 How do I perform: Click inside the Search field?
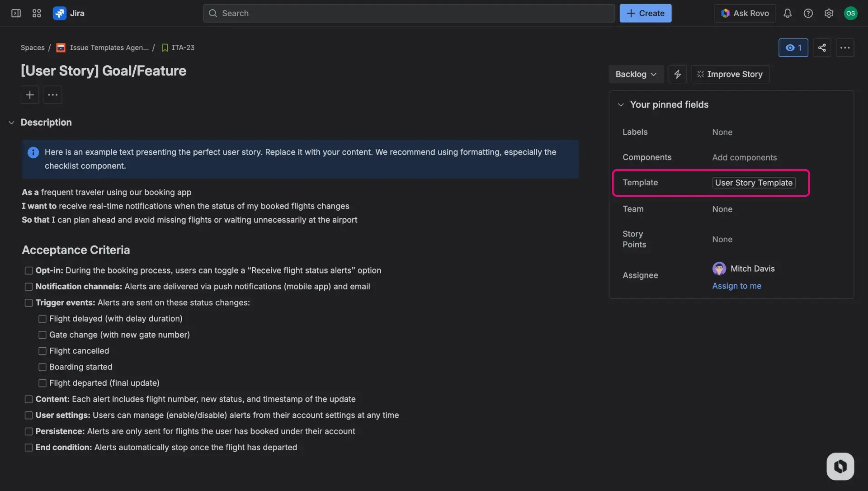pyautogui.click(x=407, y=13)
